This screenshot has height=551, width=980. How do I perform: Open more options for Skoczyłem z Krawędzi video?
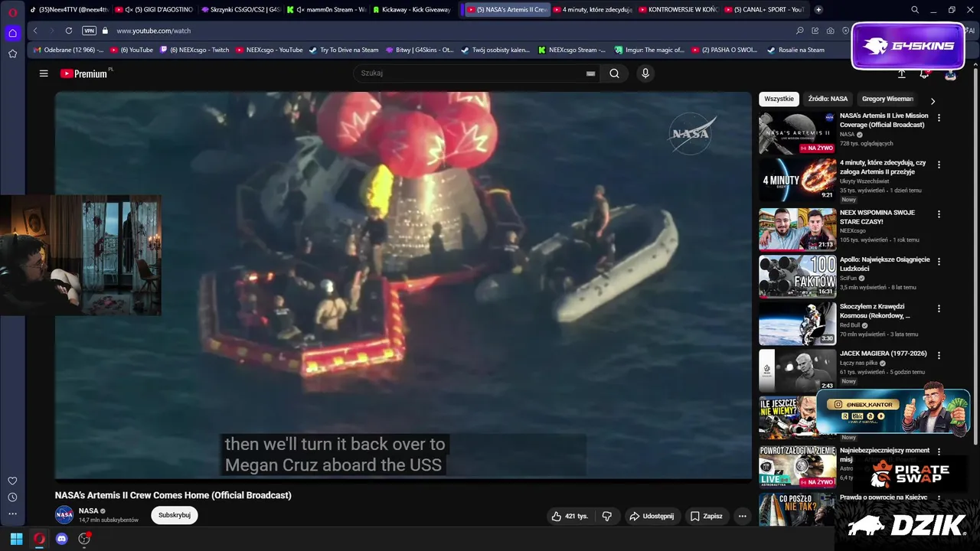click(x=939, y=308)
